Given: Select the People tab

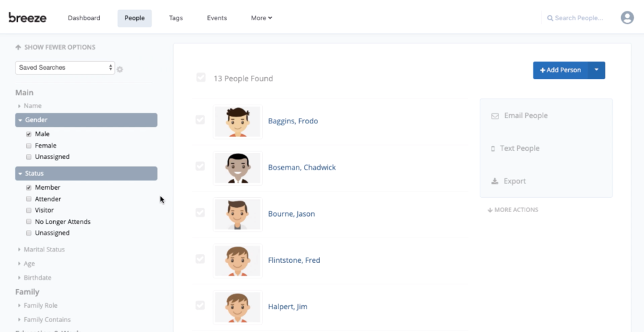Looking at the screenshot, I should click(x=135, y=18).
